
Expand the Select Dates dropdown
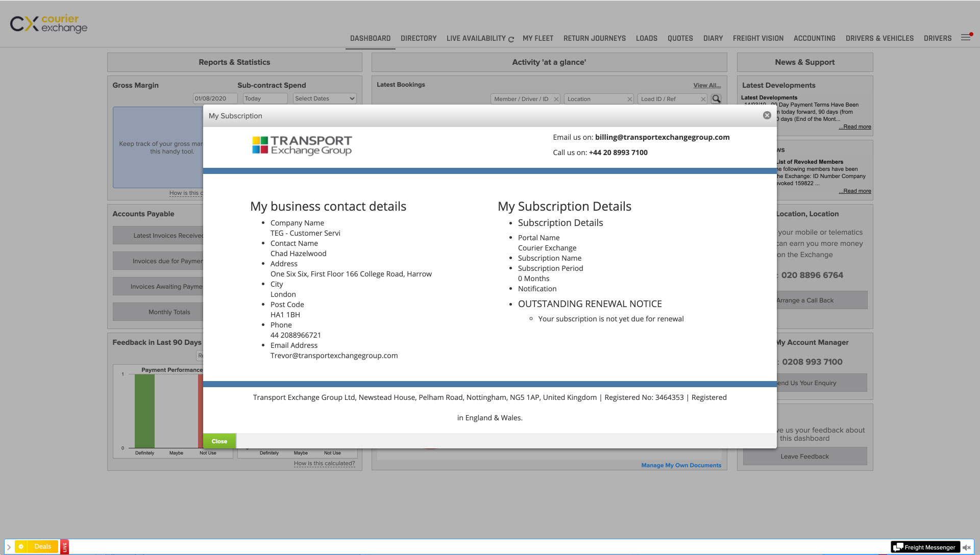tap(325, 98)
